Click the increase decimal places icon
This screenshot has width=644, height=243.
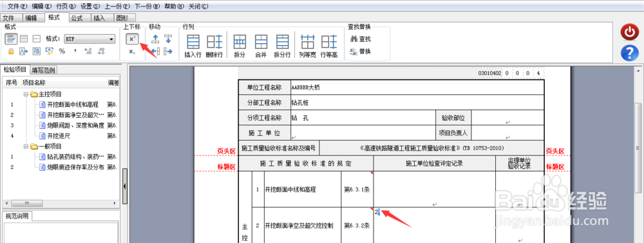[x=88, y=51]
